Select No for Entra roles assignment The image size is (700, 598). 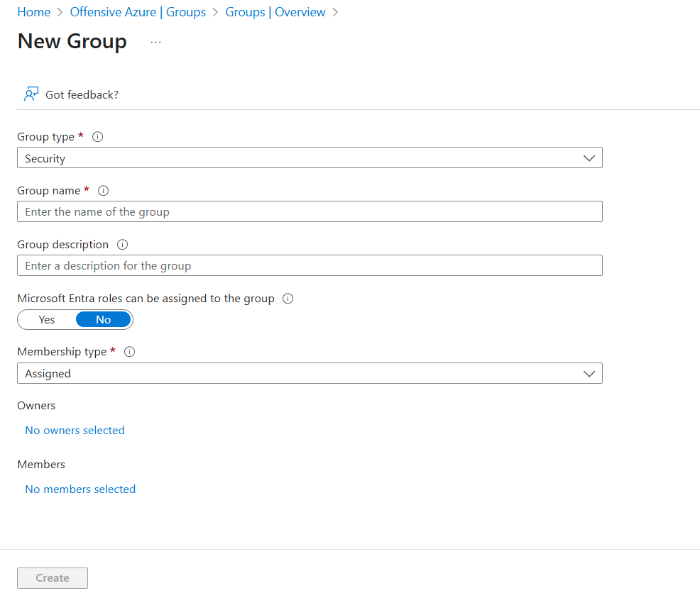coord(104,320)
